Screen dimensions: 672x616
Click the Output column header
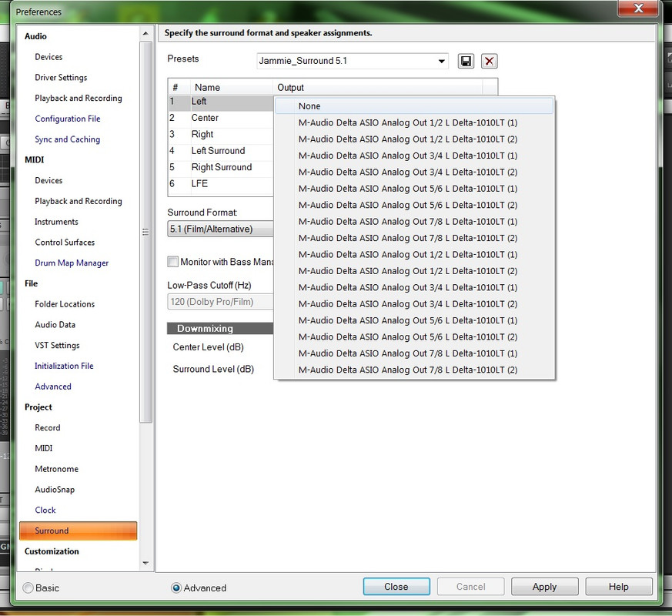(378, 88)
